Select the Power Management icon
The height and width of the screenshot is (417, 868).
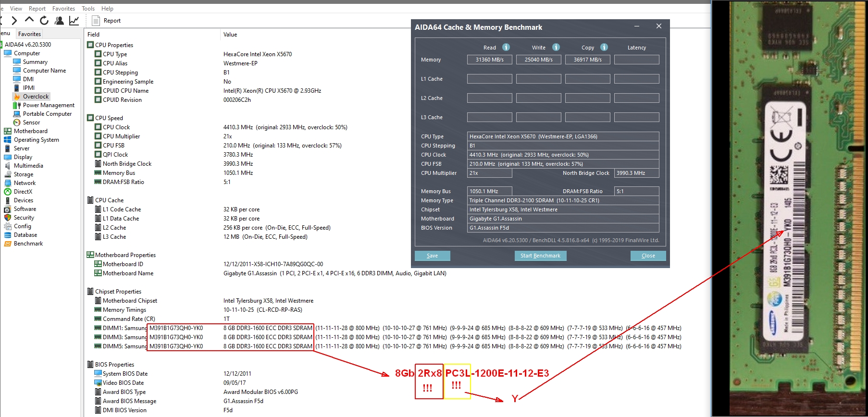tap(17, 105)
